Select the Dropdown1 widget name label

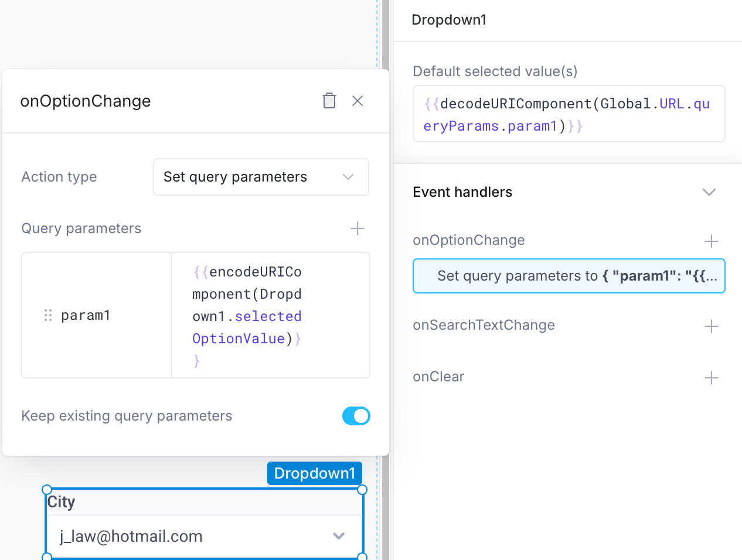pos(314,473)
